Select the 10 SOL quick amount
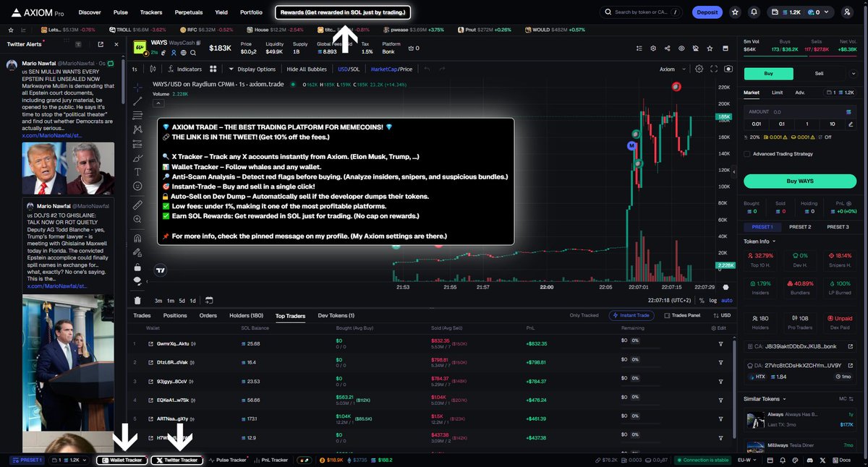Screen dimensions: 868x467 click(x=833, y=124)
